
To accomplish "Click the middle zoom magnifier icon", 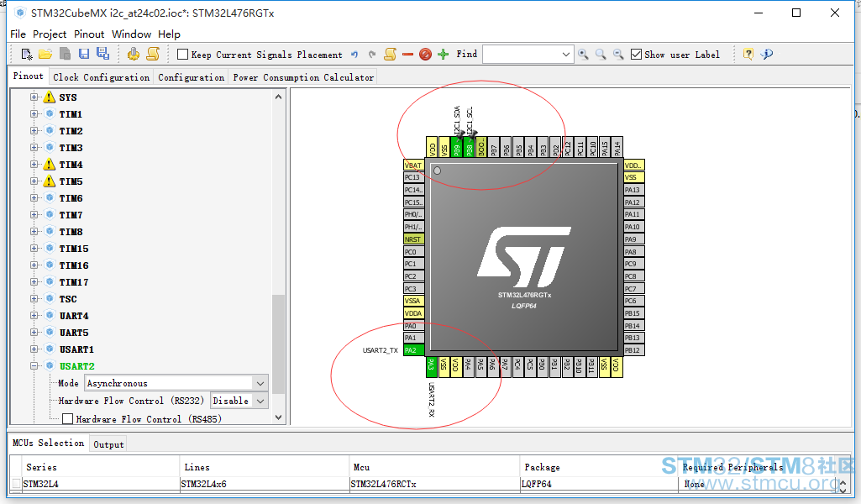I will 601,55.
